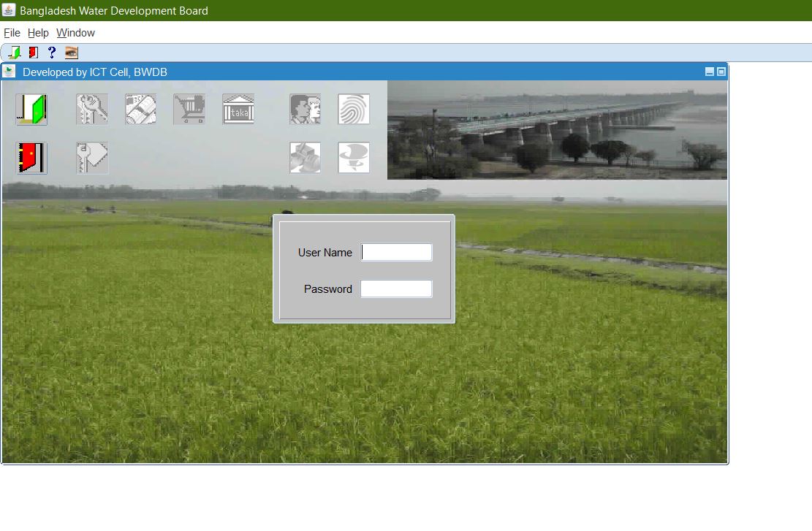Screen dimensions: 812x531
Task: Click the small red door icon in the toolbar
Action: coord(33,53)
